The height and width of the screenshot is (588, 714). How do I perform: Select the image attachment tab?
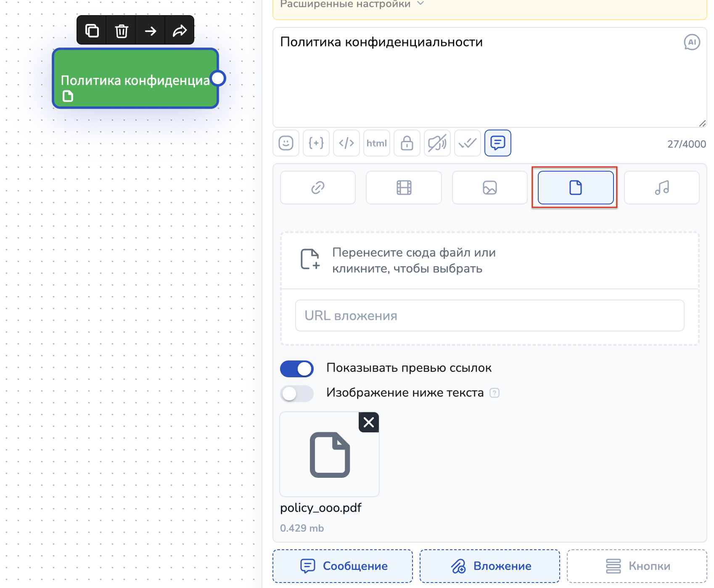click(x=489, y=188)
